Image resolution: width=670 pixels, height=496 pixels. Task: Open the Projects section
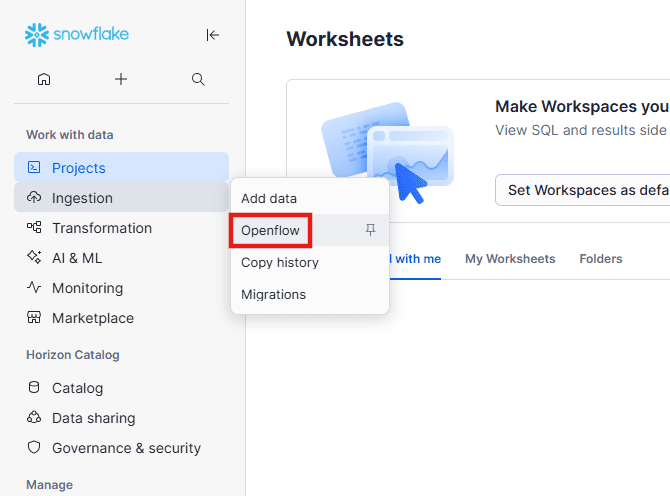pyautogui.click(x=121, y=167)
